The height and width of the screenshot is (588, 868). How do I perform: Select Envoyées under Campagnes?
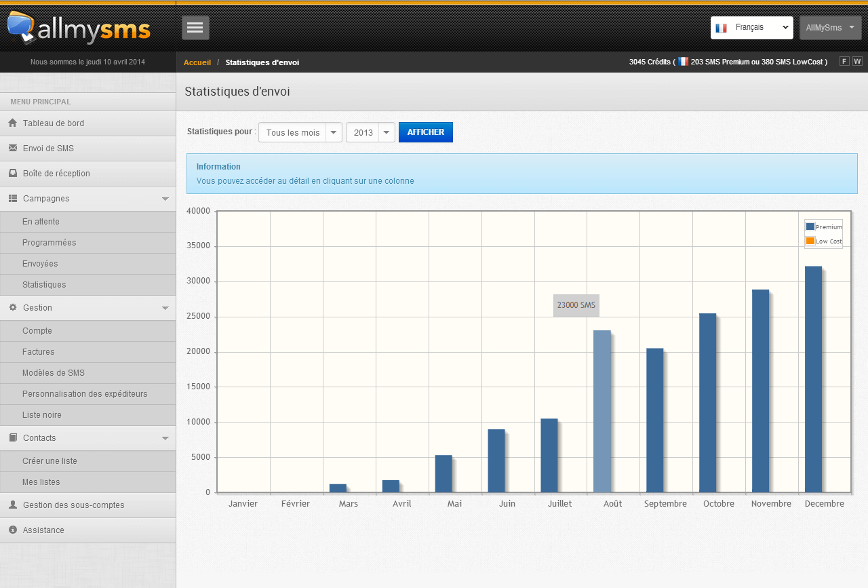(x=87, y=264)
